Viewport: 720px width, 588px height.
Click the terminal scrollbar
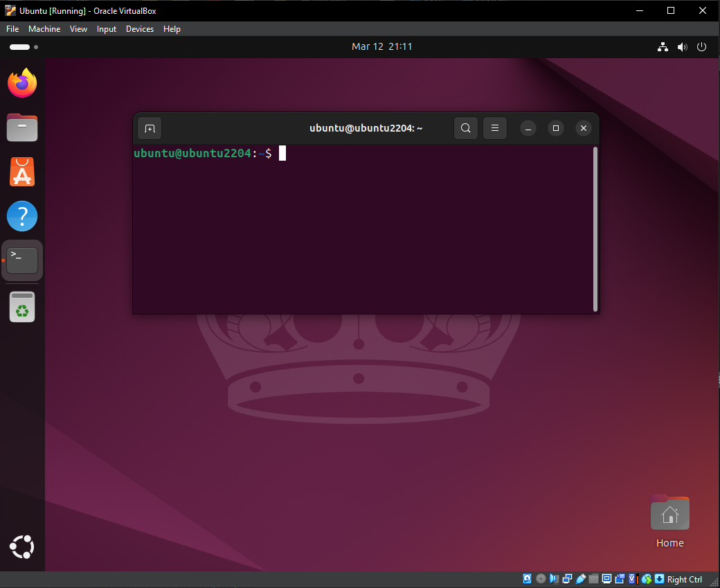tap(594, 229)
